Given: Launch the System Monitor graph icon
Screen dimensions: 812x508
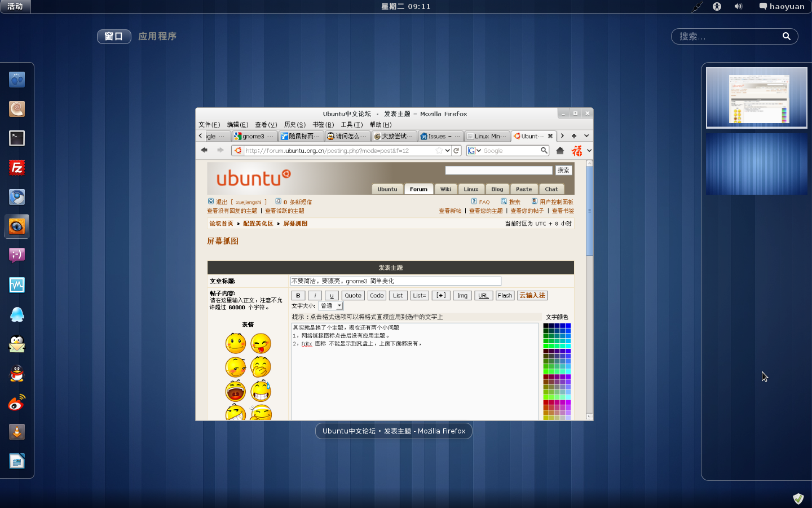Looking at the screenshot, I should (17, 285).
